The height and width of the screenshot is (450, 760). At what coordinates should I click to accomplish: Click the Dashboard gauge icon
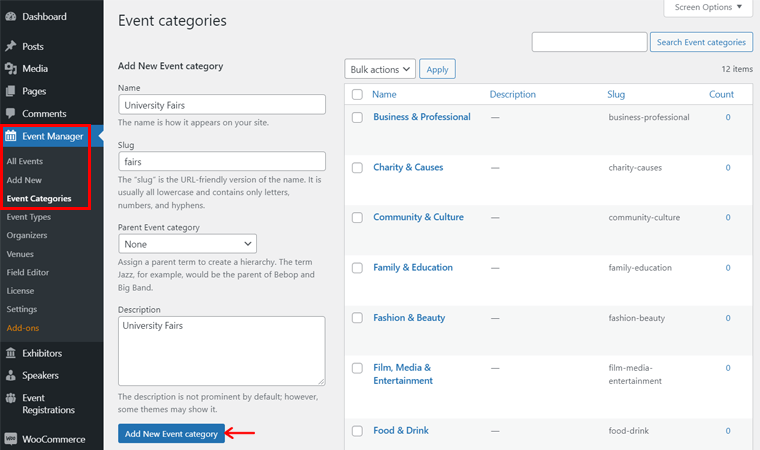tap(11, 17)
